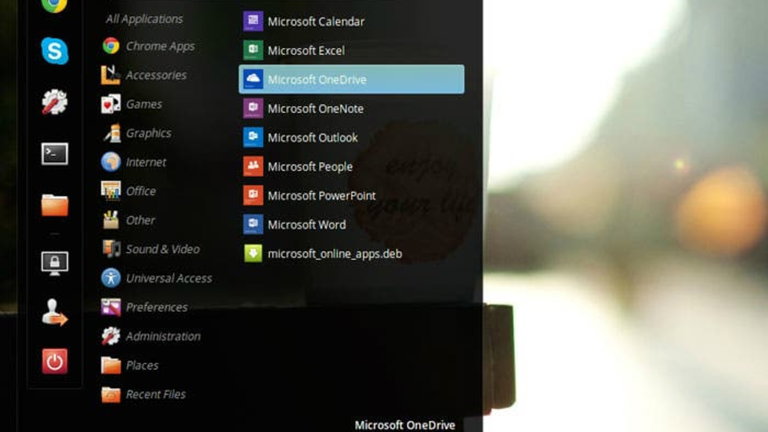Click the Places folder icon
Viewport: 768px width, 432px height.
click(111, 365)
